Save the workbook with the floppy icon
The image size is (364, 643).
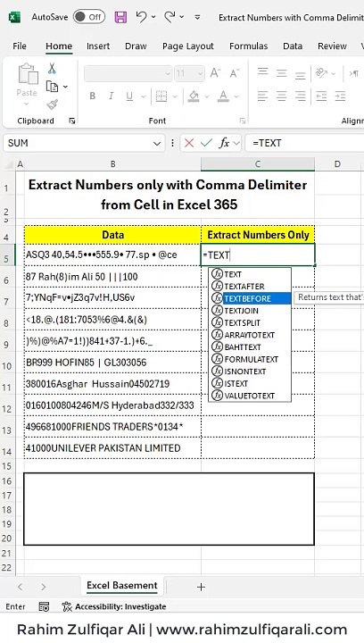[x=120, y=17]
